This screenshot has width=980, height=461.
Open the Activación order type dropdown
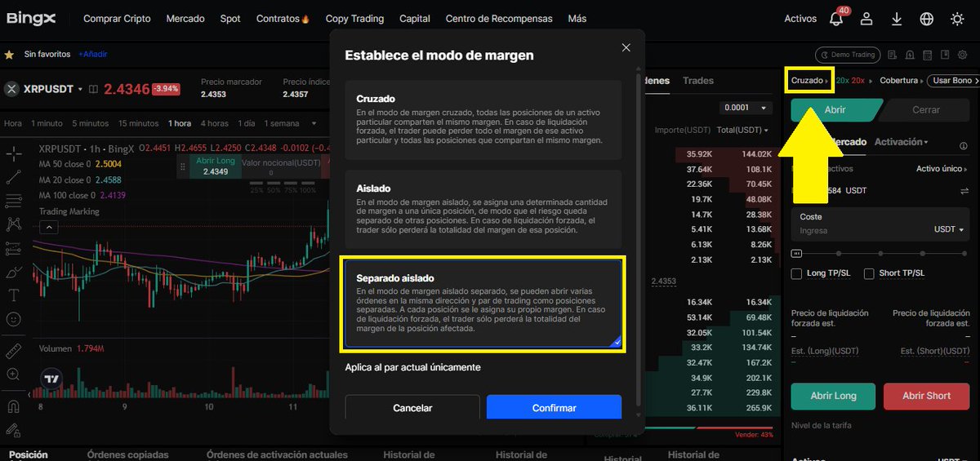pyautogui.click(x=902, y=142)
